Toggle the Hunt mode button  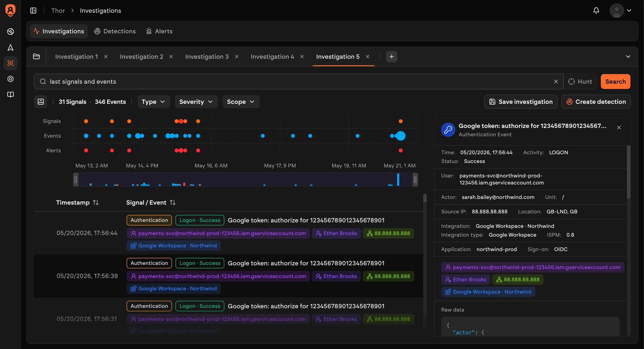(x=580, y=81)
